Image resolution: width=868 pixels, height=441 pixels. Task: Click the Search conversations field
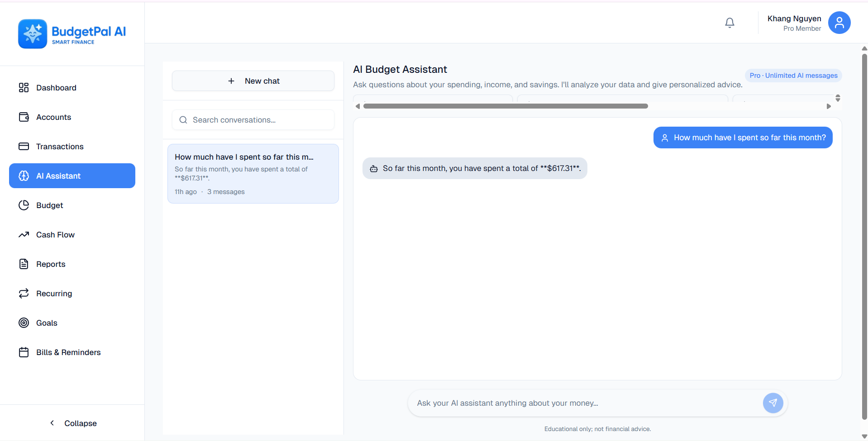(253, 119)
